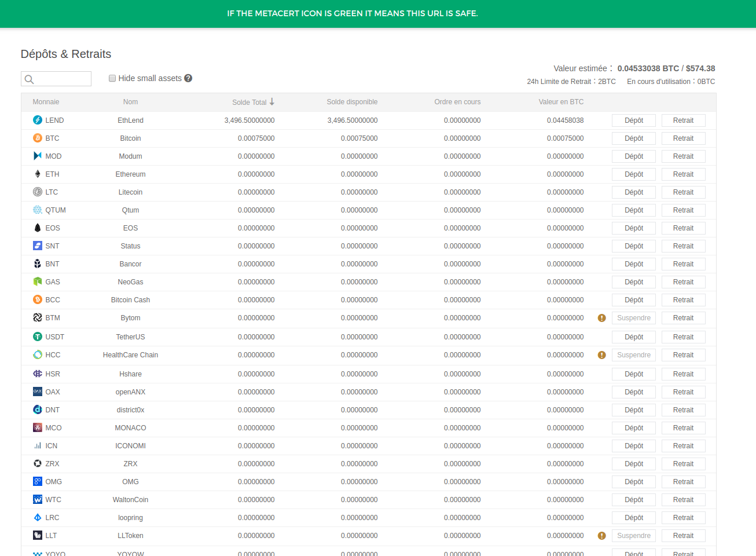Click the LRC loopring coin icon

(x=38, y=517)
